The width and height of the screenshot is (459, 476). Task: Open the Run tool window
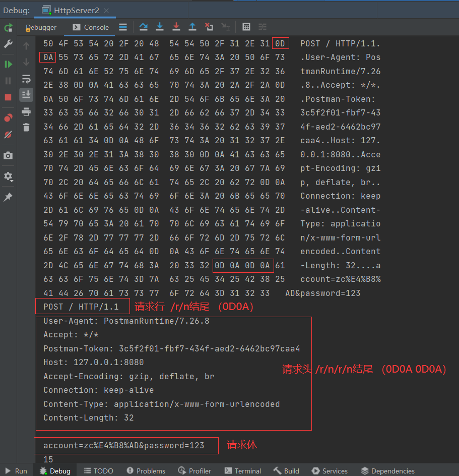coord(17,471)
